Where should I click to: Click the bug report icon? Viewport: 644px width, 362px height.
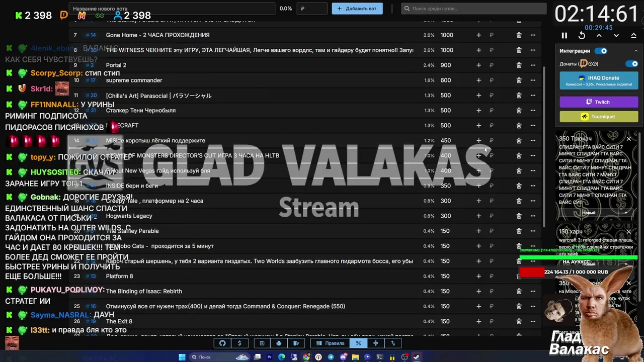click(x=279, y=343)
